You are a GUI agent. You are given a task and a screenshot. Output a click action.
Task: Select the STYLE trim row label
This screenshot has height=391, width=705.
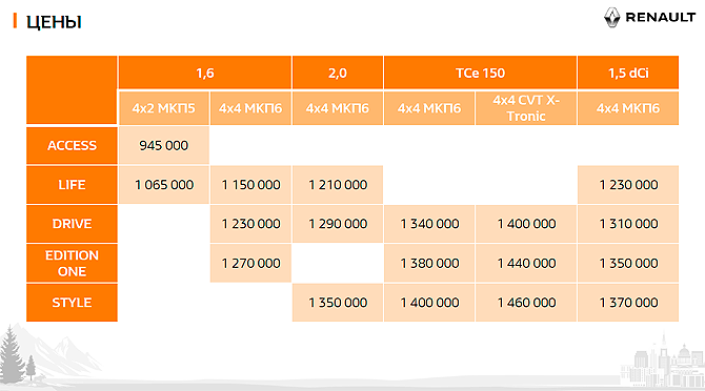pos(72,302)
